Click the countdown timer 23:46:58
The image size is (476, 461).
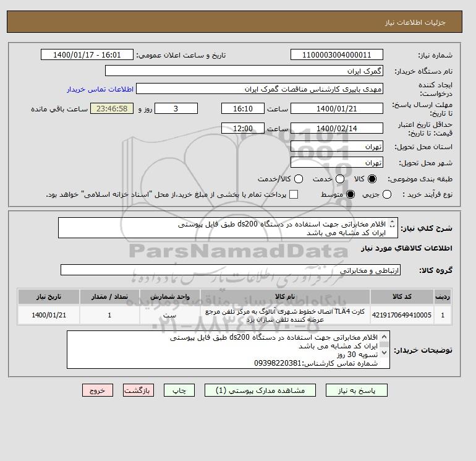(112, 108)
